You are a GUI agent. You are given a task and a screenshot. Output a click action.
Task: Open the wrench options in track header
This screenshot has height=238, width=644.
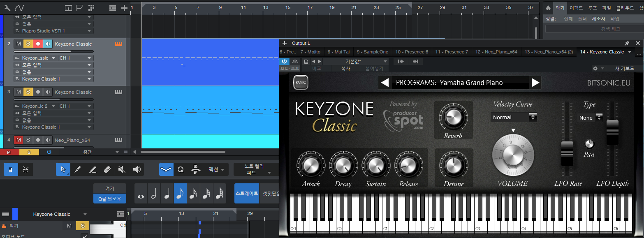(7, 8)
